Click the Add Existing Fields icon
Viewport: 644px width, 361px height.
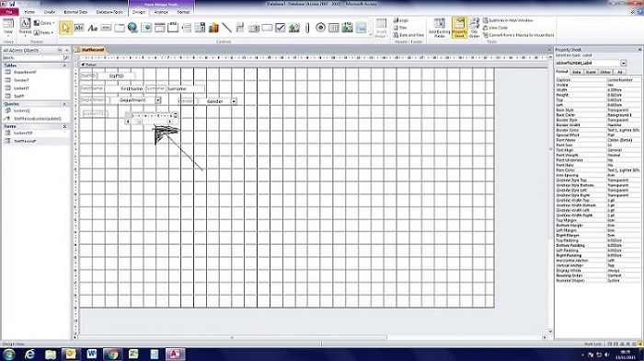tap(440, 28)
